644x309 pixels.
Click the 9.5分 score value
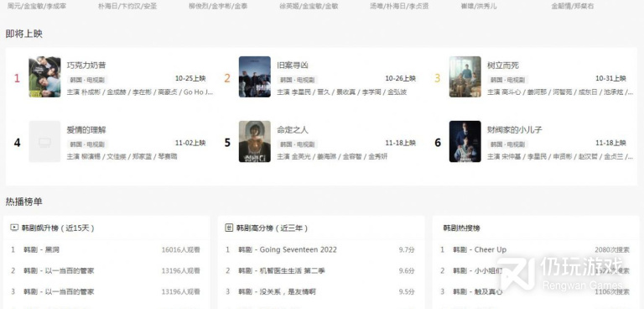click(407, 291)
